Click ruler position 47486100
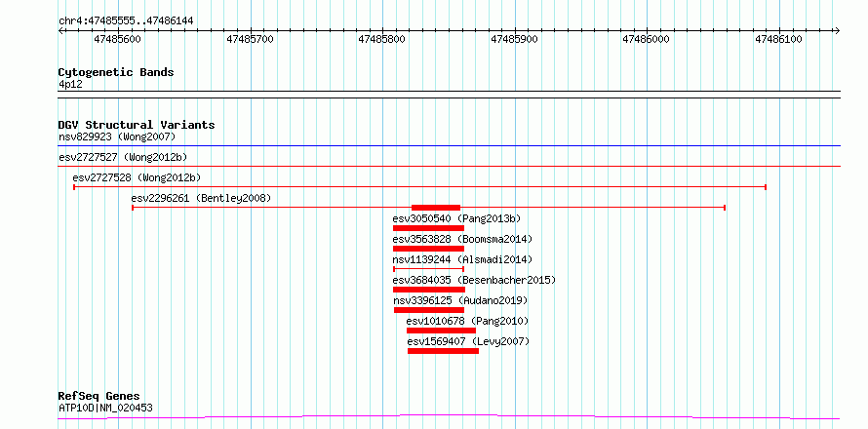 click(x=778, y=39)
